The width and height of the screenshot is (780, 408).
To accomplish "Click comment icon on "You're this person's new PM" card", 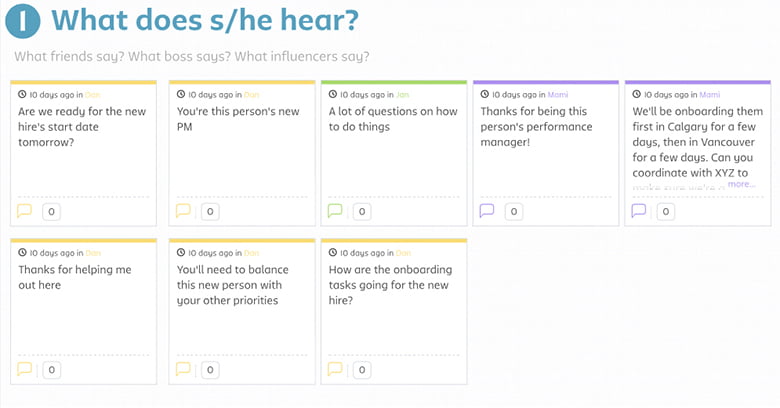I will click(183, 211).
